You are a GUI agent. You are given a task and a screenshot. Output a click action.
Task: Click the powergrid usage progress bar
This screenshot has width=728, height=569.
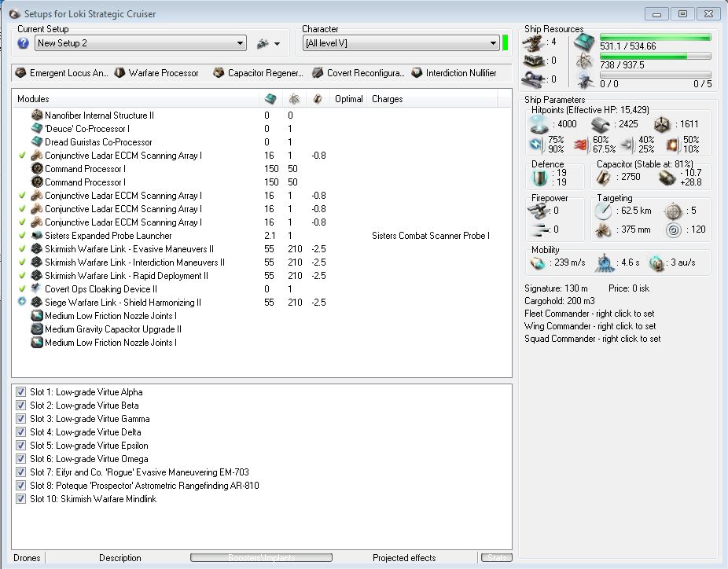pyautogui.click(x=655, y=56)
